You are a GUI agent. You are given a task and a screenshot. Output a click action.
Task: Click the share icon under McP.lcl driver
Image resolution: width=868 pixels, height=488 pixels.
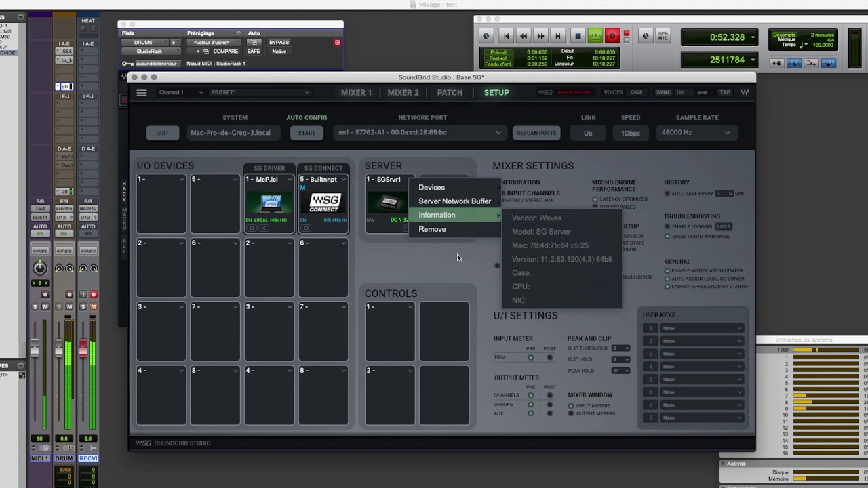[264, 228]
